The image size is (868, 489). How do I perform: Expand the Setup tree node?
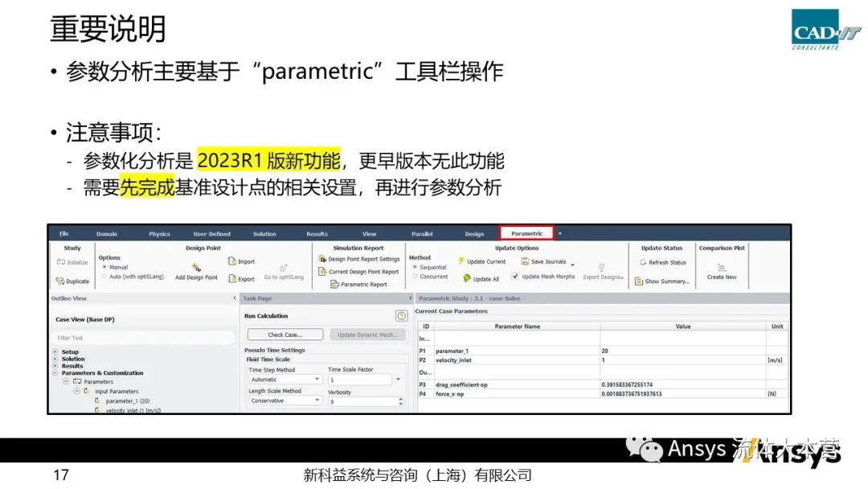point(55,351)
